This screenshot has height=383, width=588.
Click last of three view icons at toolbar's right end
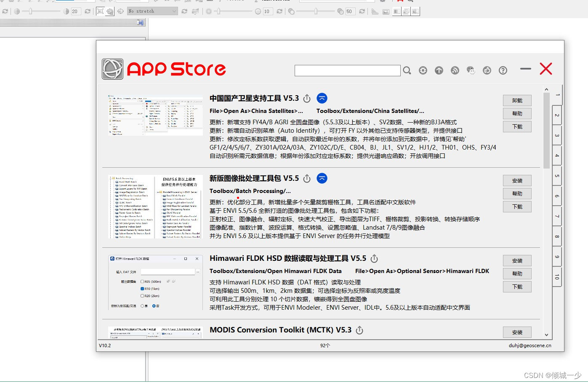tap(415, 11)
